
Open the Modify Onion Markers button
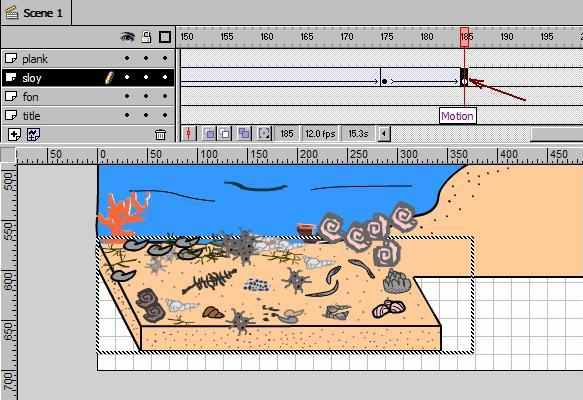click(x=264, y=133)
